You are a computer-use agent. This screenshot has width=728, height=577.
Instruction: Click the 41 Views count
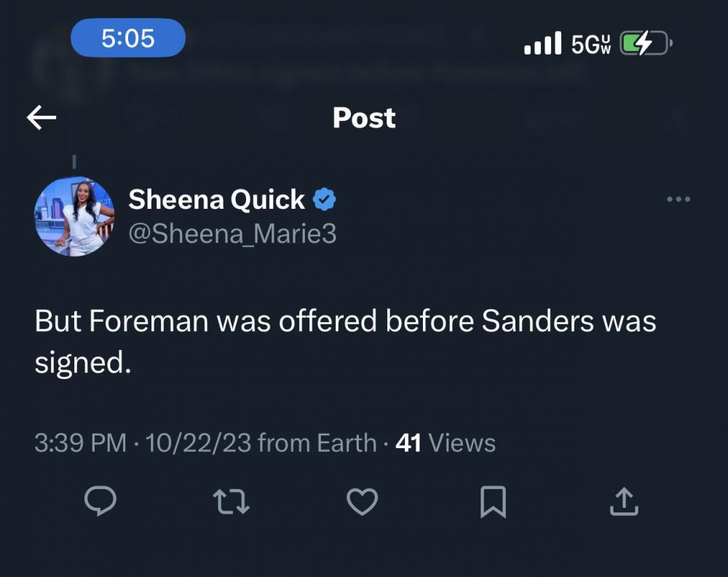pyautogui.click(x=445, y=442)
